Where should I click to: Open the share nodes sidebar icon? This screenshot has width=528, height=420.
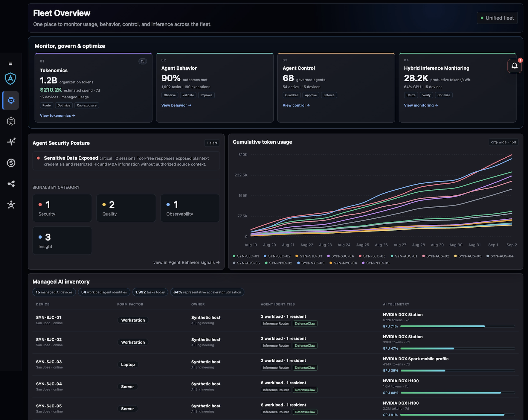coord(11,184)
